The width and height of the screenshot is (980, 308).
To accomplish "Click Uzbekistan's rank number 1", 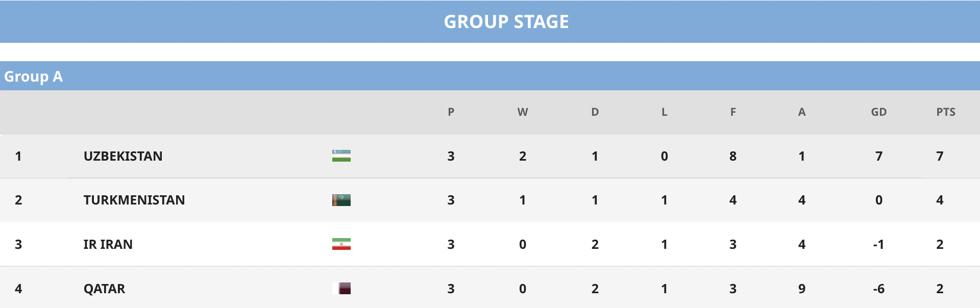I will 18,156.
